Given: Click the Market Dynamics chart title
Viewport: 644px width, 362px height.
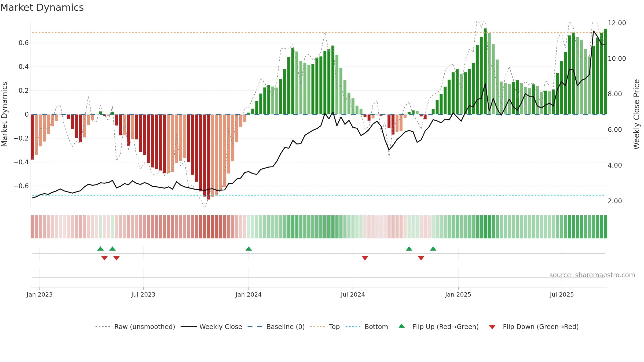Looking at the screenshot, I should coord(42,8).
